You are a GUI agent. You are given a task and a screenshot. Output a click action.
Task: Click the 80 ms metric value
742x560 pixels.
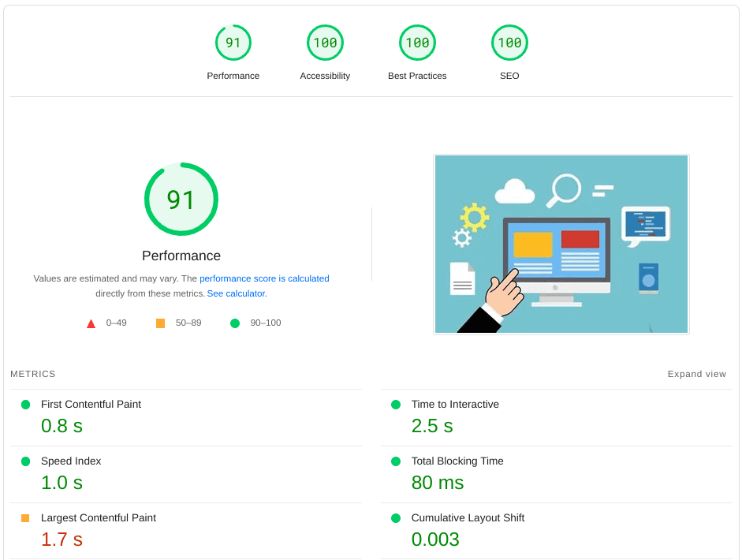438,483
